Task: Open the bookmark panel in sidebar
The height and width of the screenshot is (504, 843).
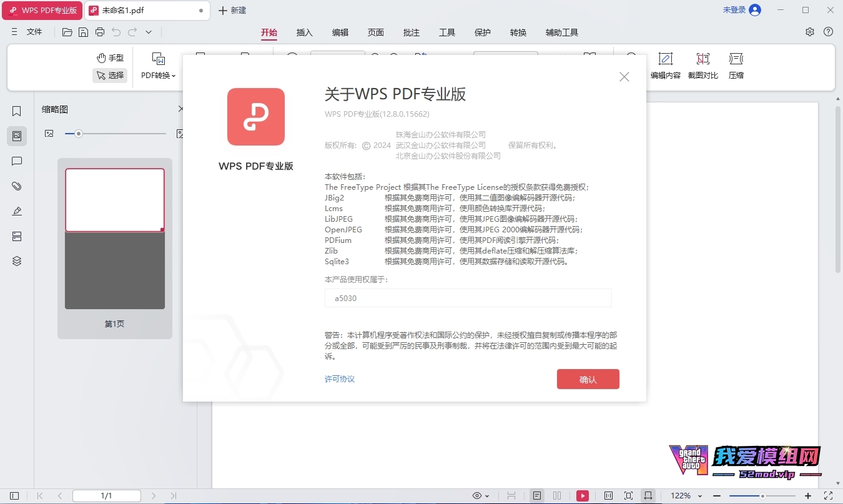Action: point(17,111)
